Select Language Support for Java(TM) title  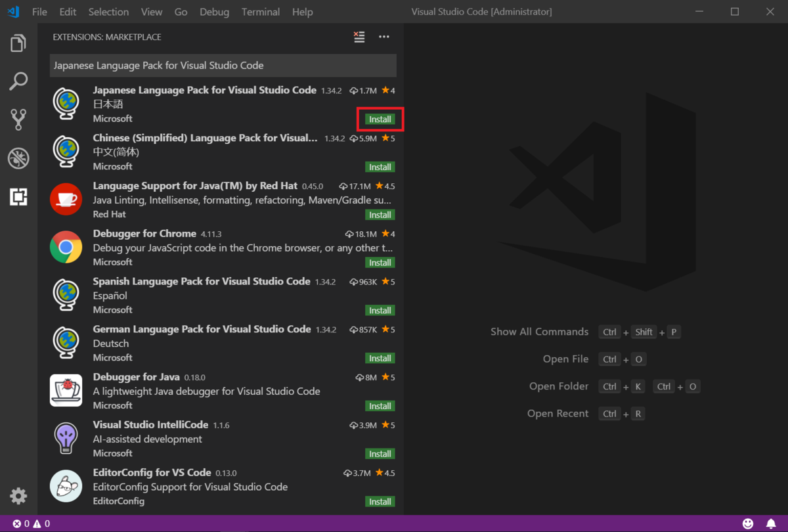pos(195,186)
